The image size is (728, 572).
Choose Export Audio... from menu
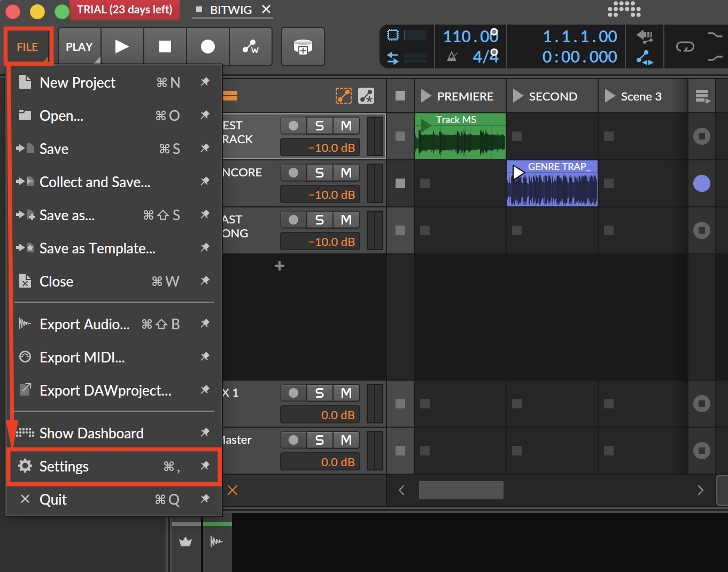pyautogui.click(x=114, y=324)
